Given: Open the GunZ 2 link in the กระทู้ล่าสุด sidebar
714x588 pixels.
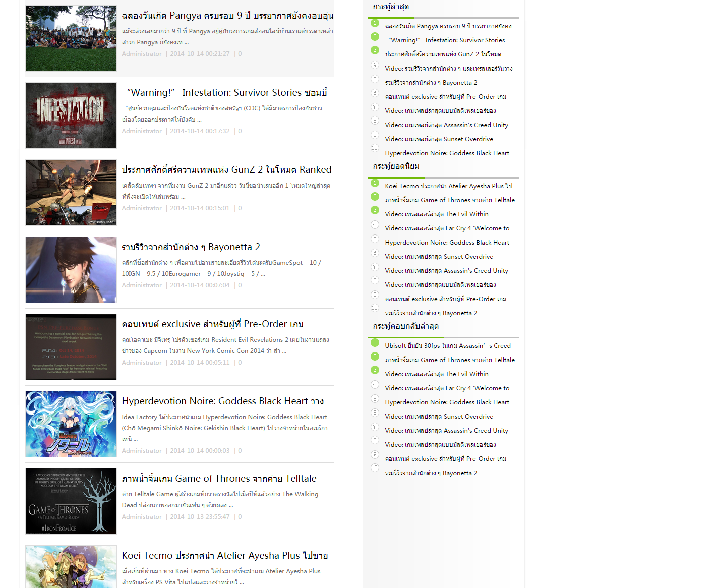Looking at the screenshot, I should tap(443, 54).
